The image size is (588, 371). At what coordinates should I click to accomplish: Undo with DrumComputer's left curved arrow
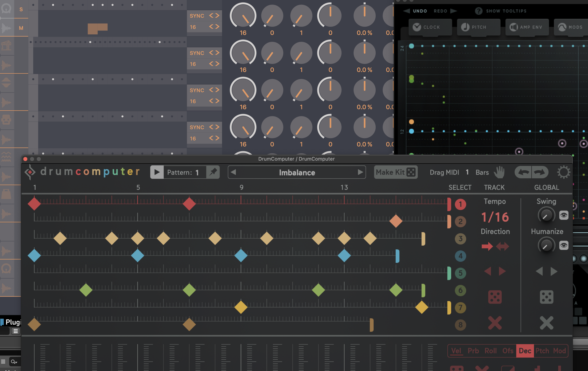[x=523, y=172]
